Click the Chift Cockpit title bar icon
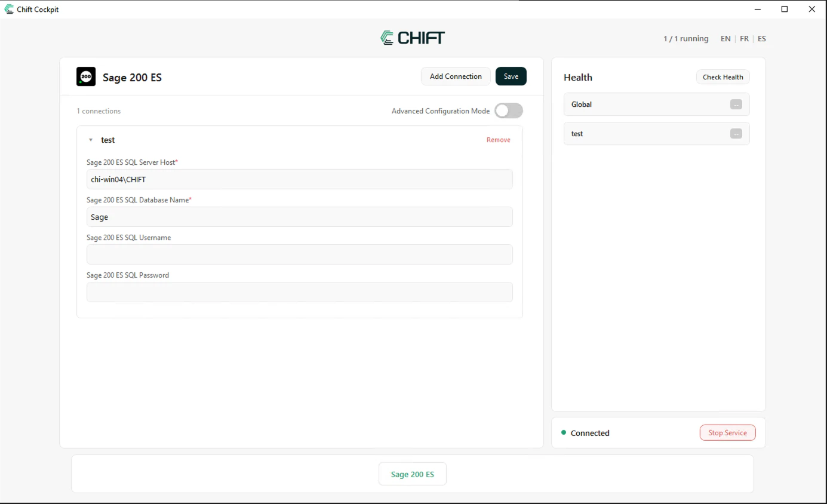This screenshot has width=827, height=504. point(9,9)
